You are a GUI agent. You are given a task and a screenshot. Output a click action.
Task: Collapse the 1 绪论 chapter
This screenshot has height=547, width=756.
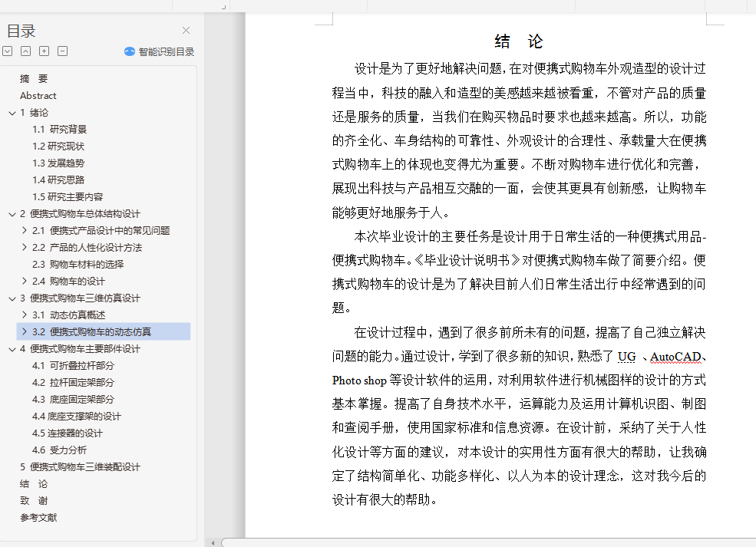point(12,113)
